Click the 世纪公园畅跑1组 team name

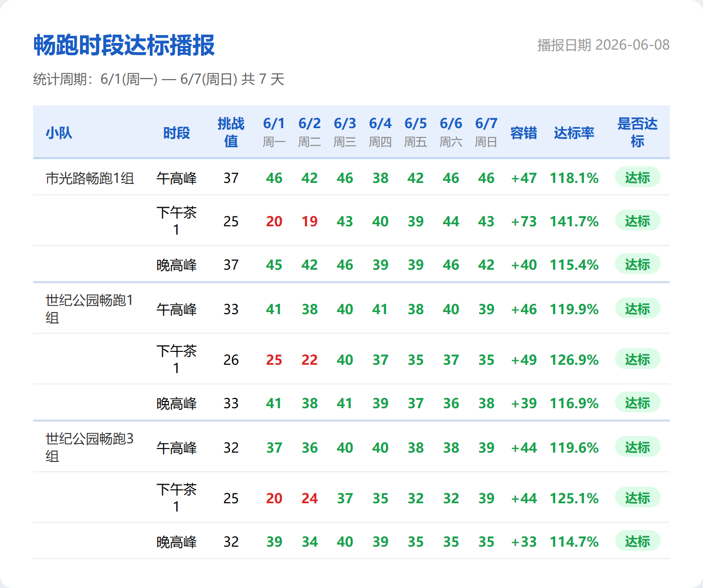[x=90, y=309]
